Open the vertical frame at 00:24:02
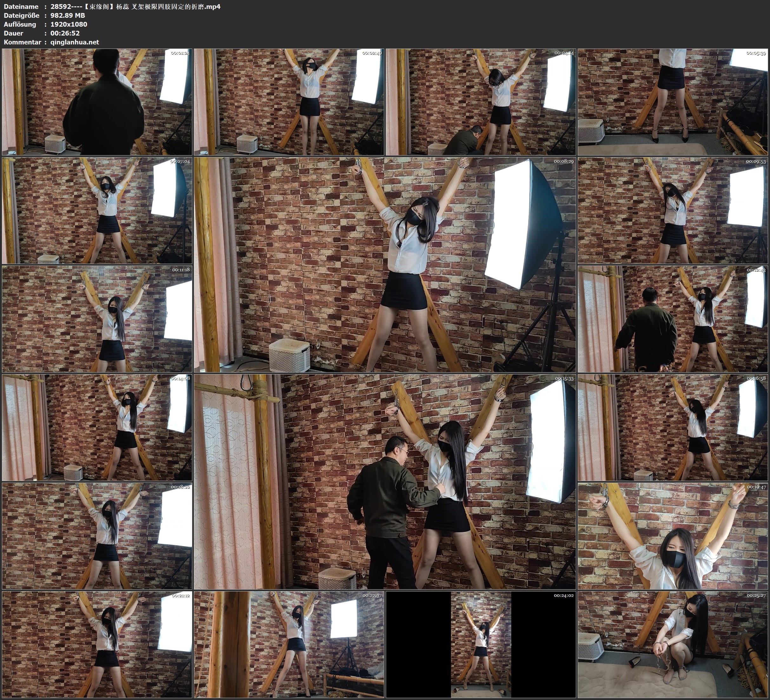770x700 pixels. point(480,644)
